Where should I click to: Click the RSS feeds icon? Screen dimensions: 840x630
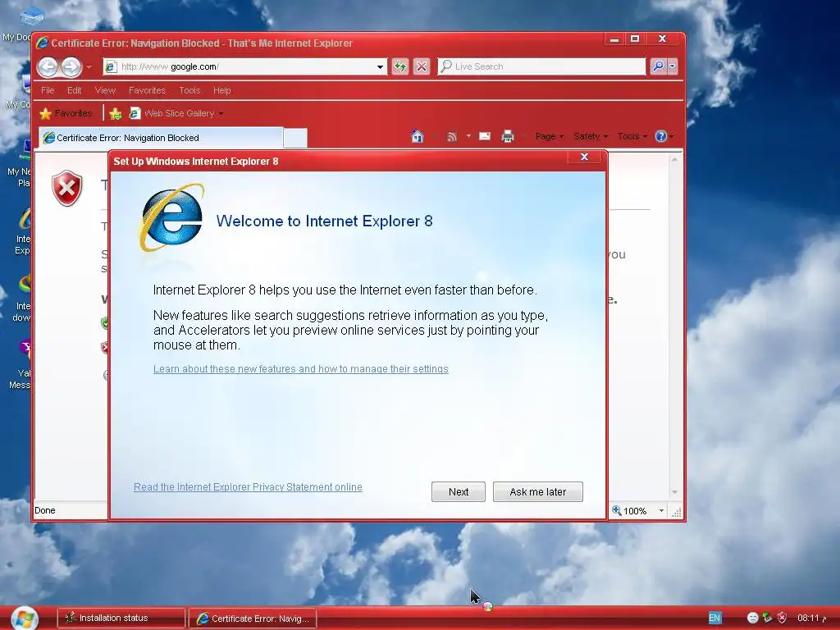pos(452,137)
